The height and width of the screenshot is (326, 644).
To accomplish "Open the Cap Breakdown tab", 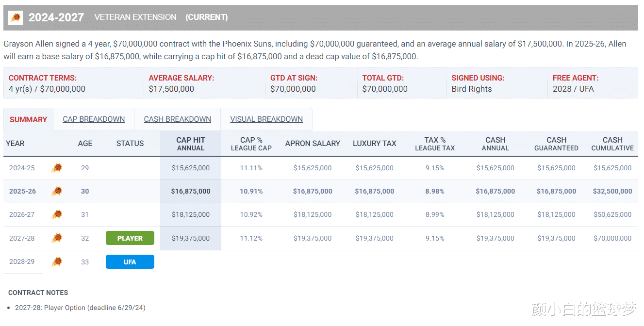I will coord(94,119).
